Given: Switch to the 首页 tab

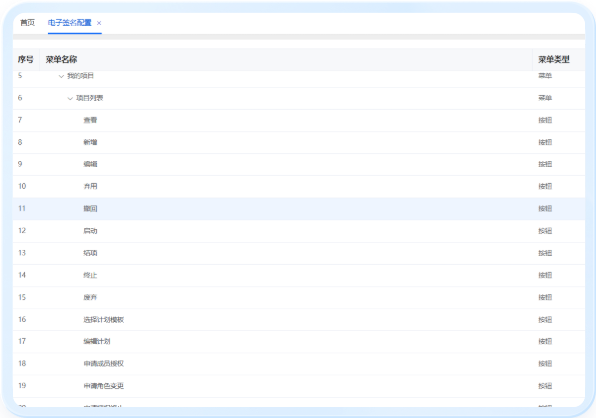Looking at the screenshot, I should [x=27, y=23].
